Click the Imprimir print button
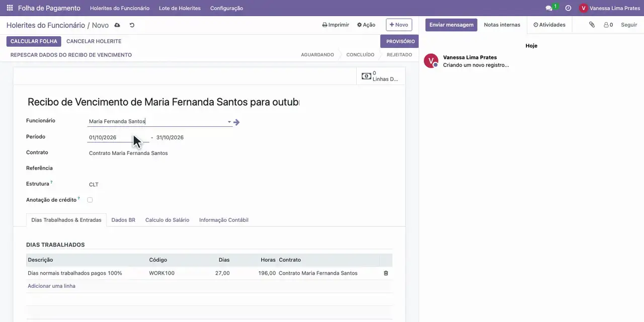Image resolution: width=644 pixels, height=322 pixels. click(336, 25)
